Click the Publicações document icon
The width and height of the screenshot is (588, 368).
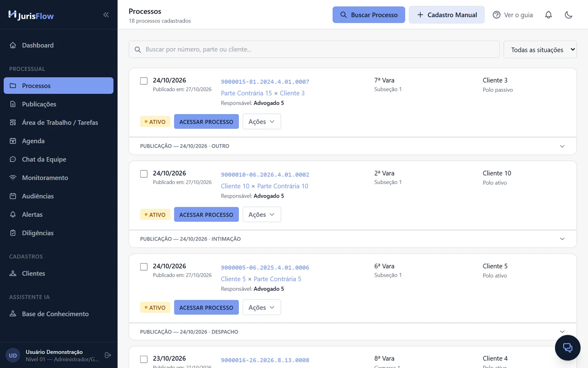[x=13, y=104]
